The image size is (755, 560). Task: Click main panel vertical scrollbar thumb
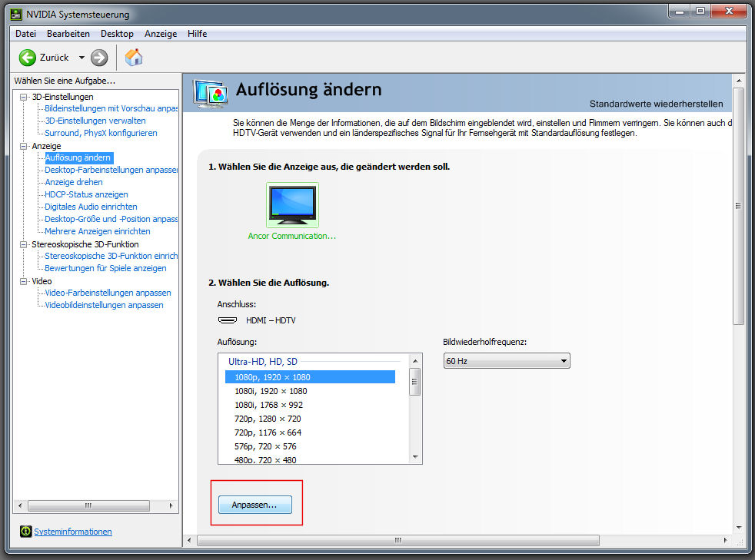739,206
